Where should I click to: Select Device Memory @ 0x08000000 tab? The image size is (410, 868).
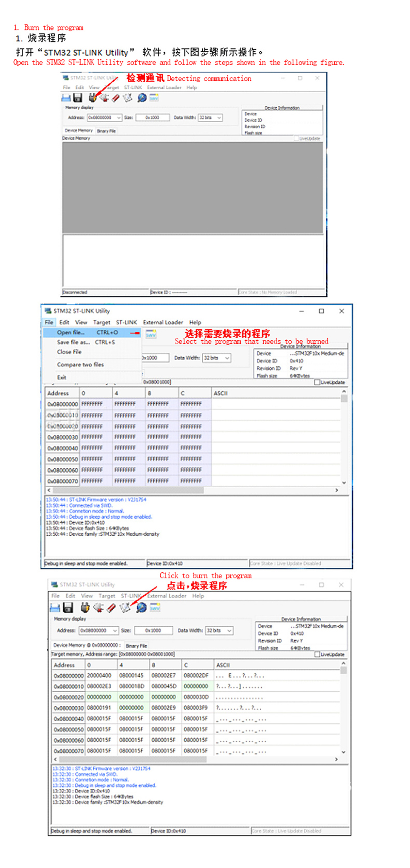pyautogui.click(x=87, y=645)
